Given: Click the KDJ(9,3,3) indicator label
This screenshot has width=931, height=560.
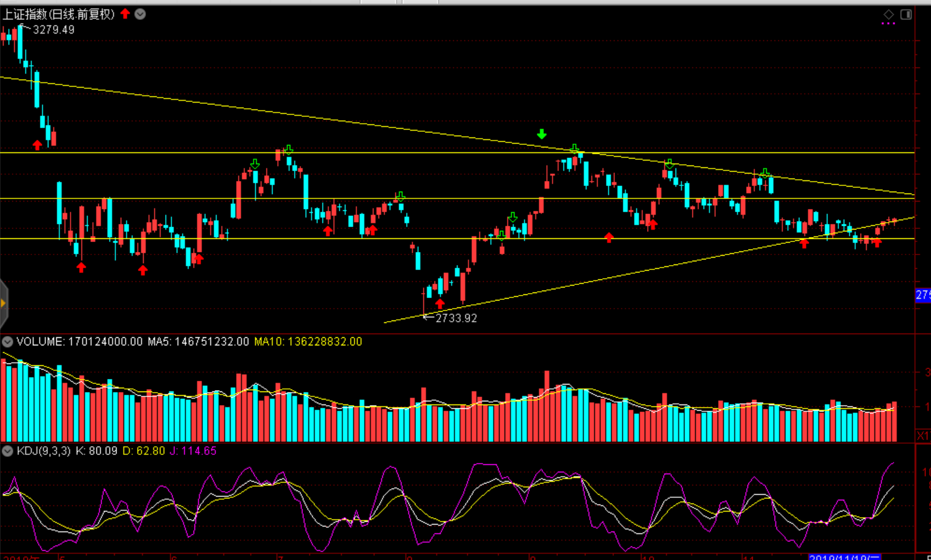Looking at the screenshot, I should (x=44, y=451).
